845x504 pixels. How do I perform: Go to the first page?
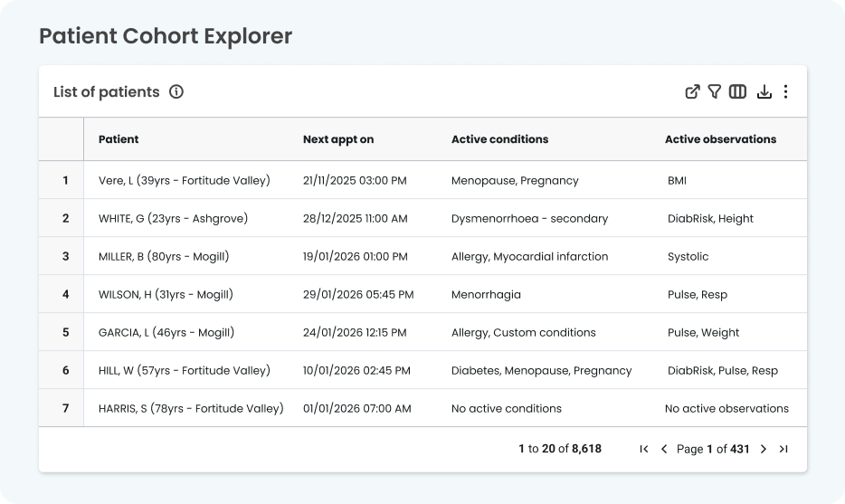[644, 449]
